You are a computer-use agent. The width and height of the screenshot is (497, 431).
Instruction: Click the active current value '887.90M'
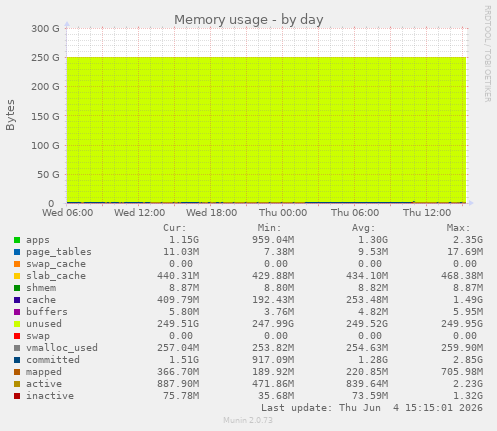tap(178, 384)
